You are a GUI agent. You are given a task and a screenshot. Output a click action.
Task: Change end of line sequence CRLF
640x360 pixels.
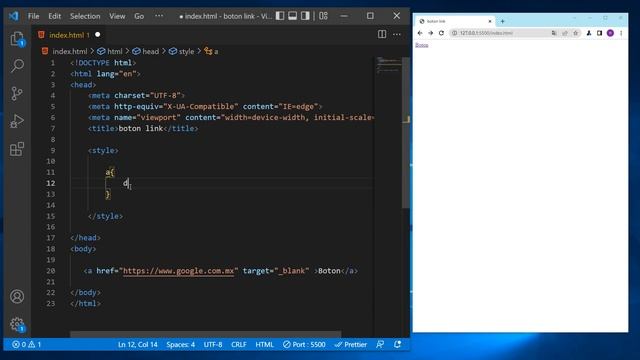pos(239,344)
